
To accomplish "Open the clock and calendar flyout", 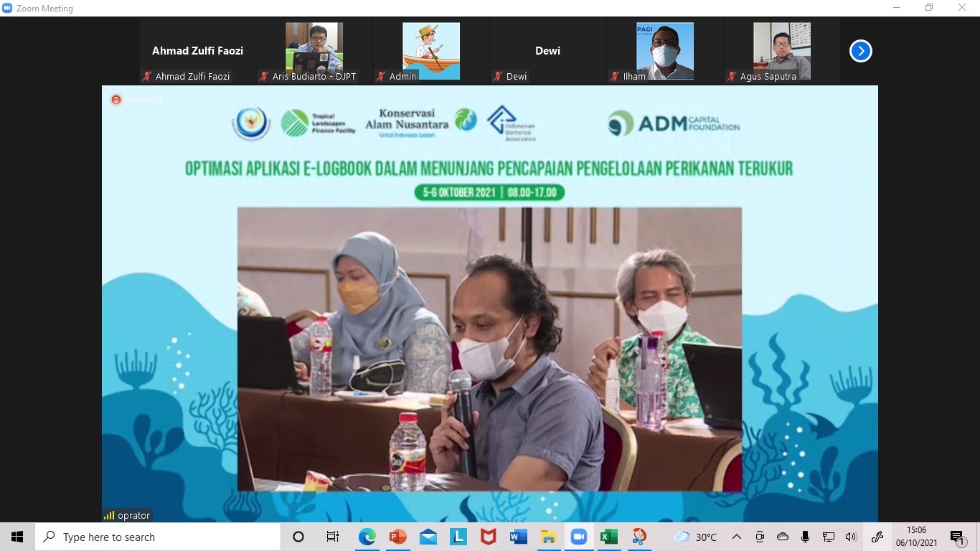I will (x=916, y=537).
